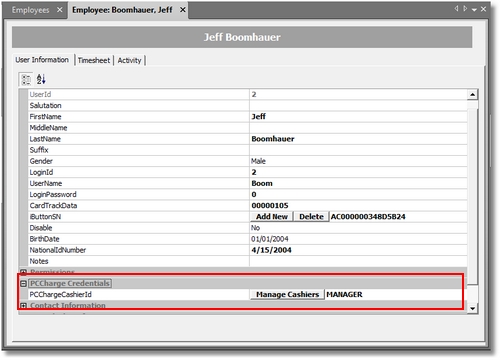Select the Gender value Male

coord(358,161)
